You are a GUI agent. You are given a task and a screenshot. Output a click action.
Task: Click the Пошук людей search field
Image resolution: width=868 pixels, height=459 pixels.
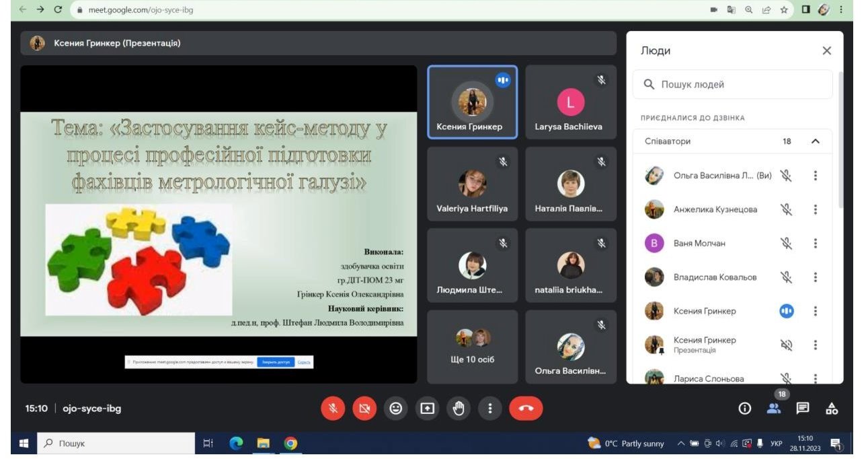coord(733,85)
